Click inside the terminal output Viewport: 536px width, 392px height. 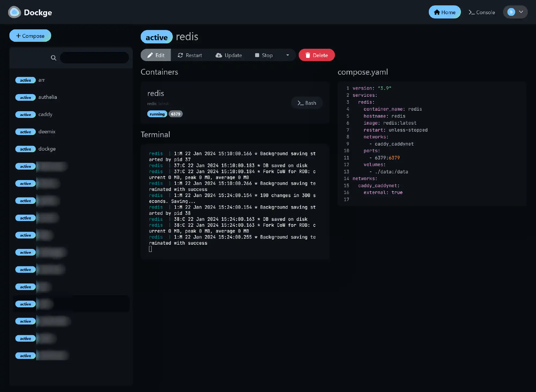235,201
